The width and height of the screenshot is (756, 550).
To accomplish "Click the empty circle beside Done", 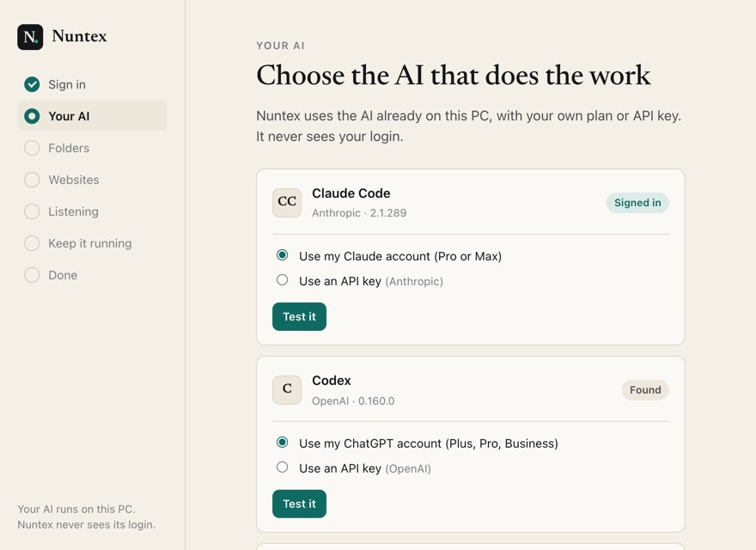I will (32, 276).
